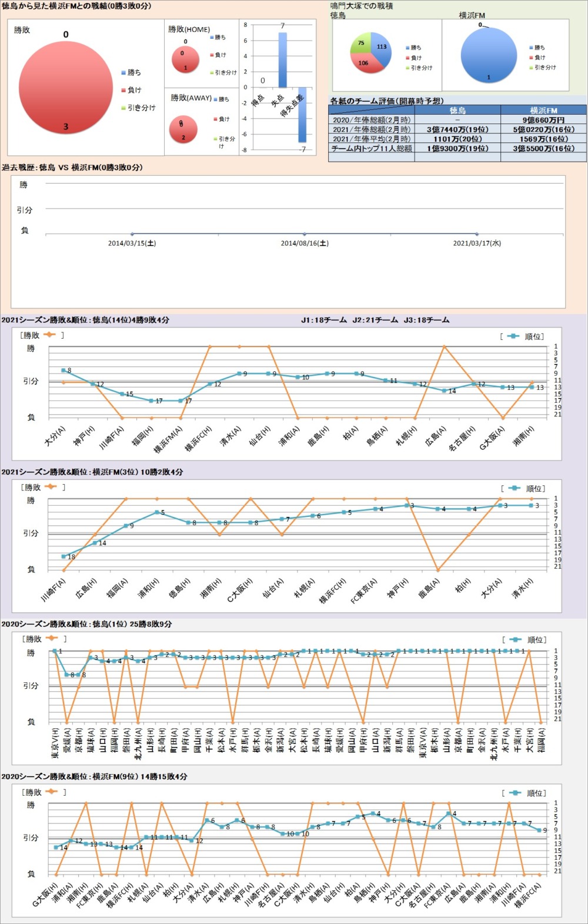Select the 横浜FM column header in the evaluation table

[x=543, y=111]
